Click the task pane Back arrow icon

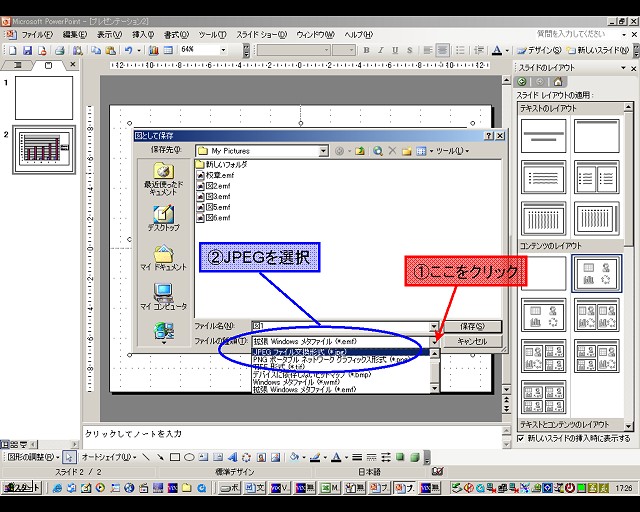522,82
